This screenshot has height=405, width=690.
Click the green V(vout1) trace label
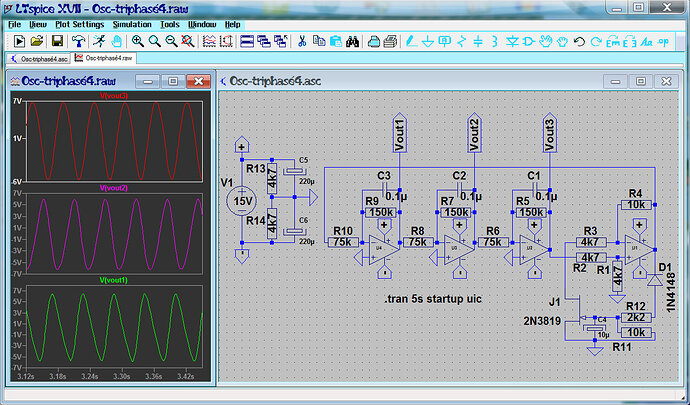pos(115,280)
